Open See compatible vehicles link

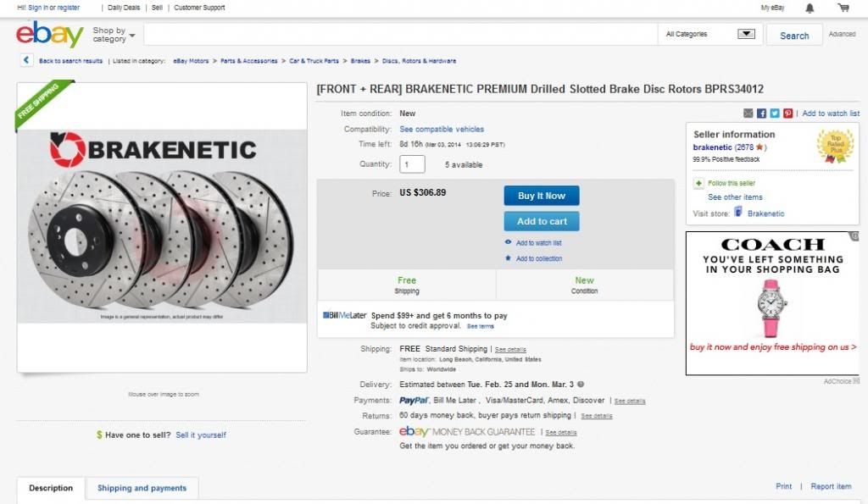coord(442,130)
